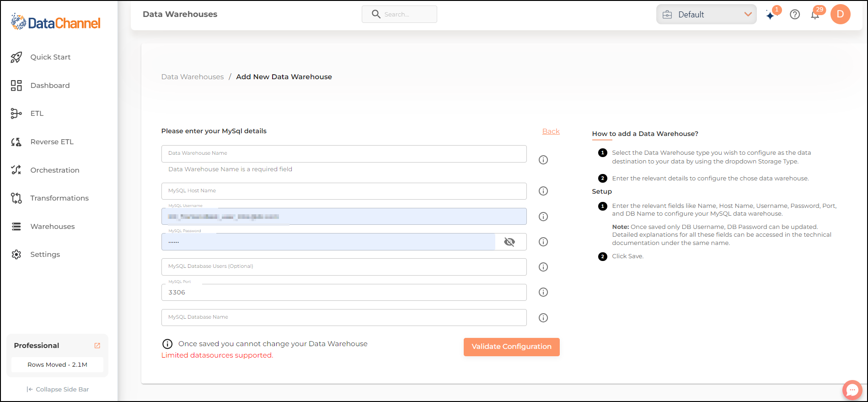Click the ETL pipeline icon
The height and width of the screenshot is (402, 868).
[16, 114]
